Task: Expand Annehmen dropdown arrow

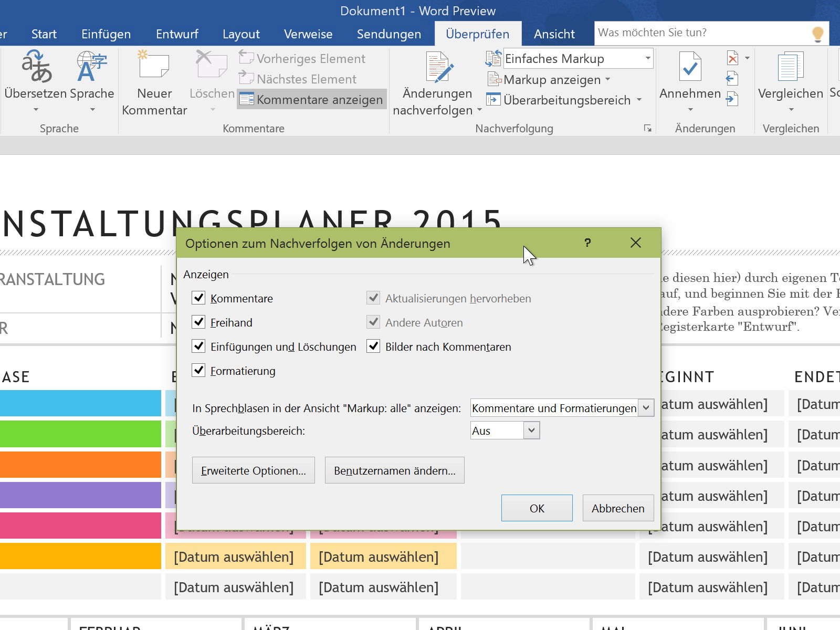Action: 690,110
